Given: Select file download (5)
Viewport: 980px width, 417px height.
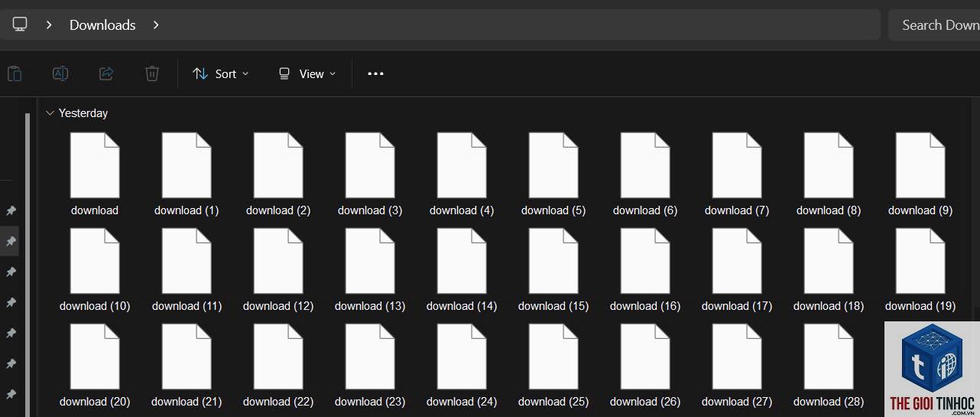Looking at the screenshot, I should (x=553, y=174).
